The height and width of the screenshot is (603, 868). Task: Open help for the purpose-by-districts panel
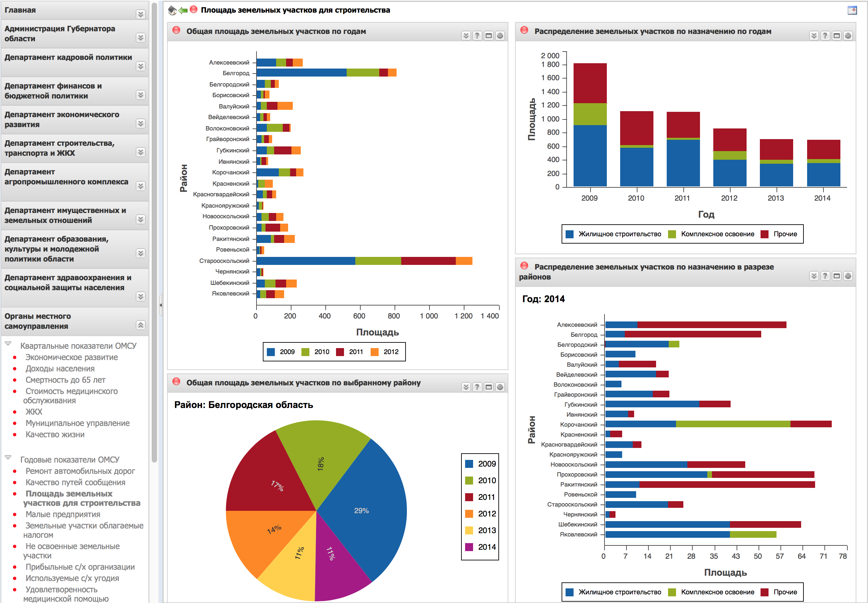pyautogui.click(x=825, y=276)
